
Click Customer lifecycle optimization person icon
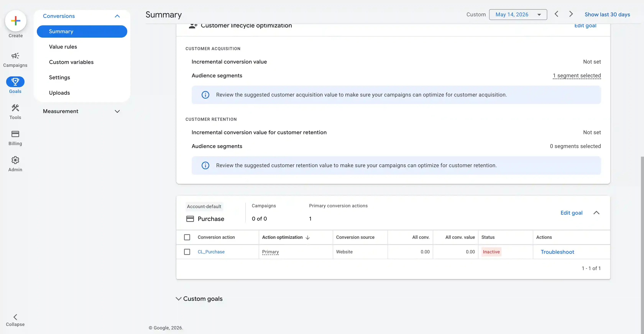tap(193, 26)
